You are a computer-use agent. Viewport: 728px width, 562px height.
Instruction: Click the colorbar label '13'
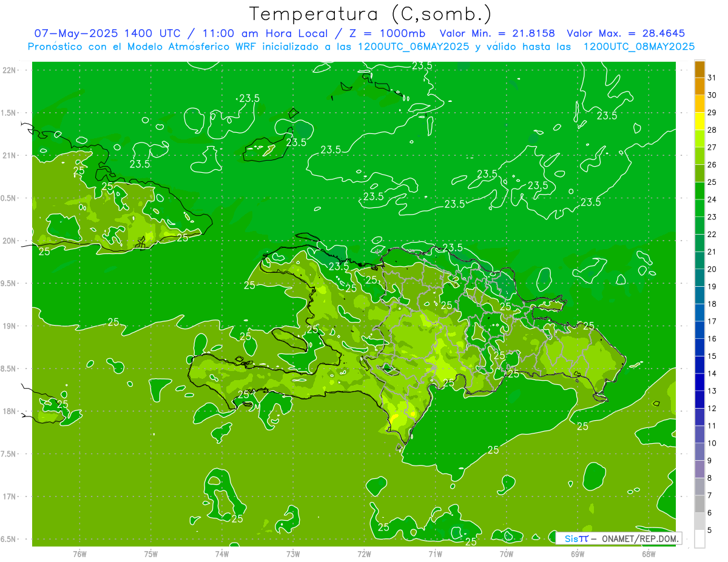tap(712, 391)
